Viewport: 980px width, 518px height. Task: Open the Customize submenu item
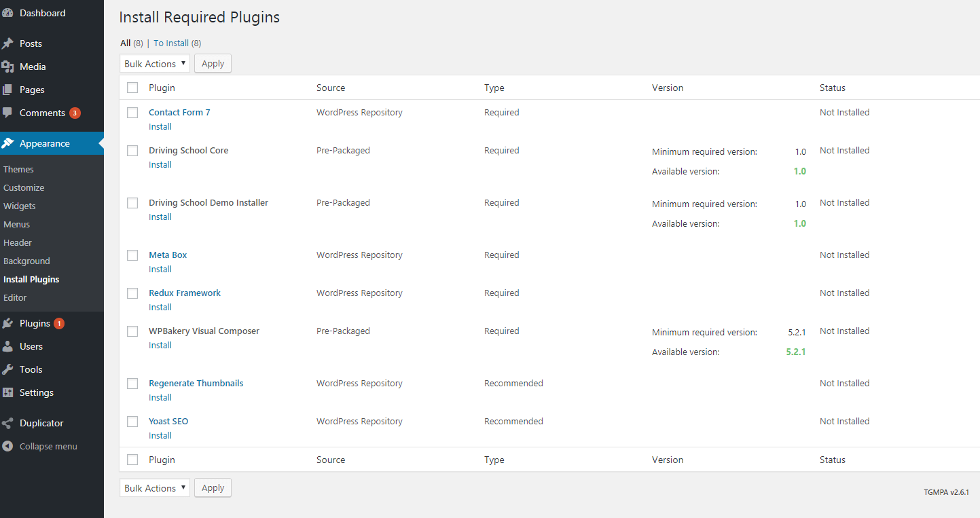24,187
